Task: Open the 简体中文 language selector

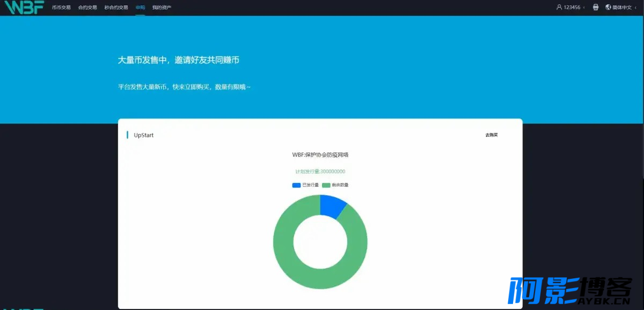Action: point(622,8)
